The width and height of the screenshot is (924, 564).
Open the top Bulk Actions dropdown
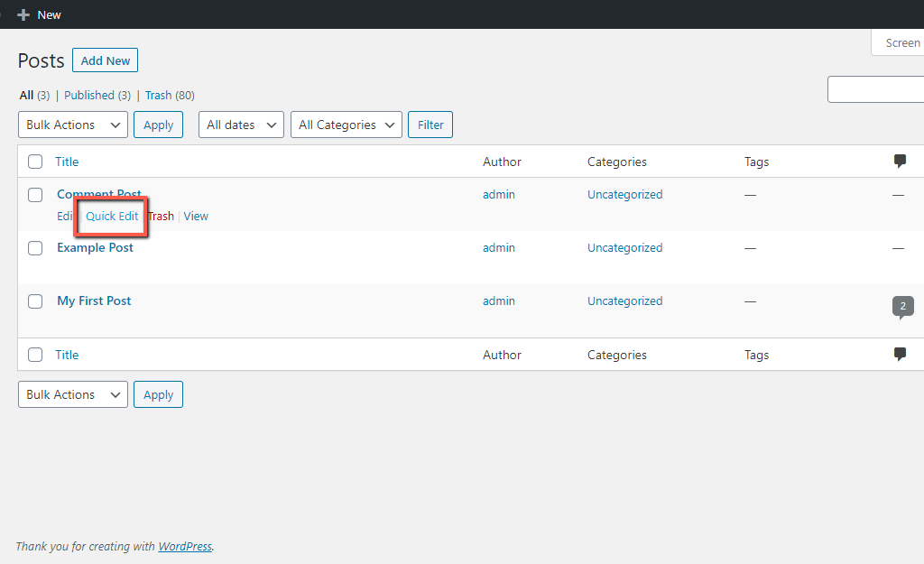73,125
